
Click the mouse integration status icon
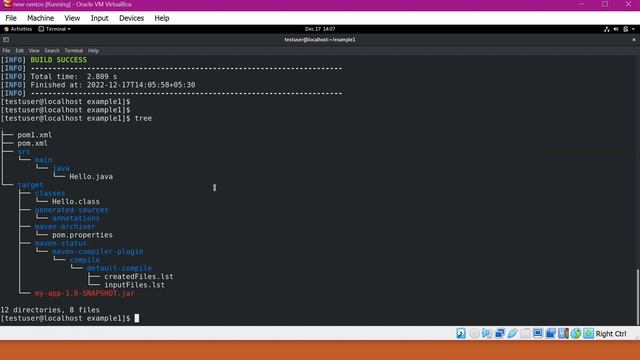(576, 333)
